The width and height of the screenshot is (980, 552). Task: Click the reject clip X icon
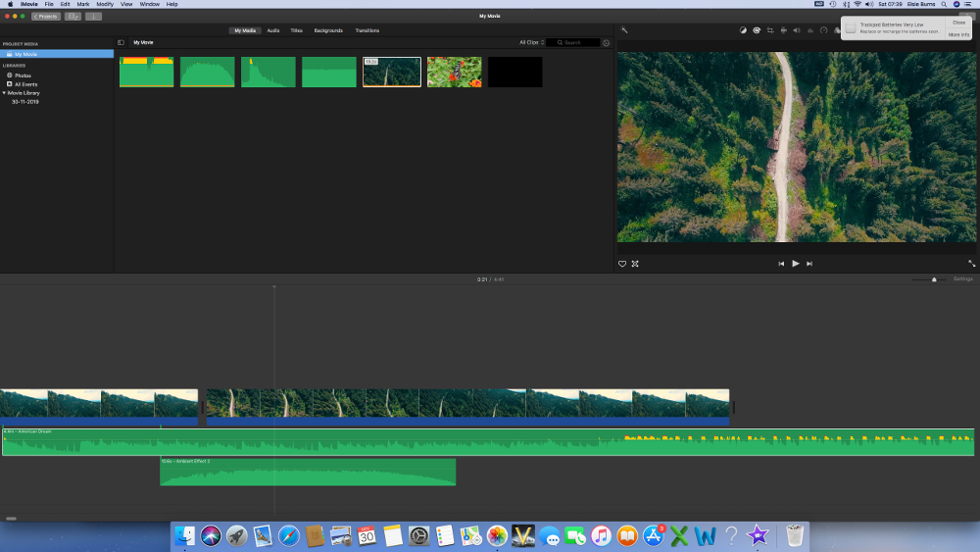tap(635, 264)
